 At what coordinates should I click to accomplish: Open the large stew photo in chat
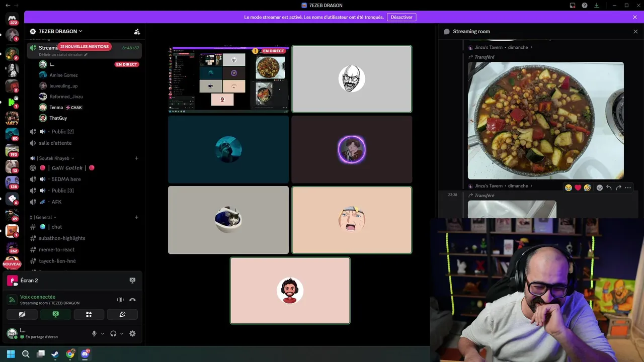point(546,121)
